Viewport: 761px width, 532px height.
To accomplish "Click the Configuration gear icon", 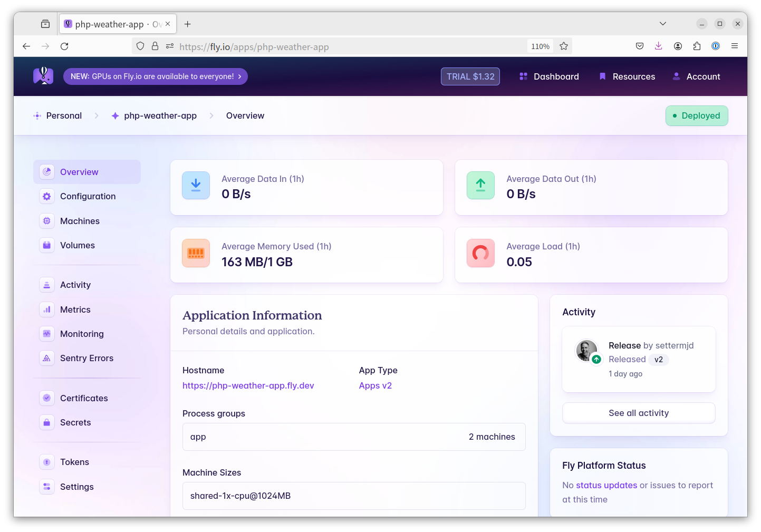I will tap(47, 196).
